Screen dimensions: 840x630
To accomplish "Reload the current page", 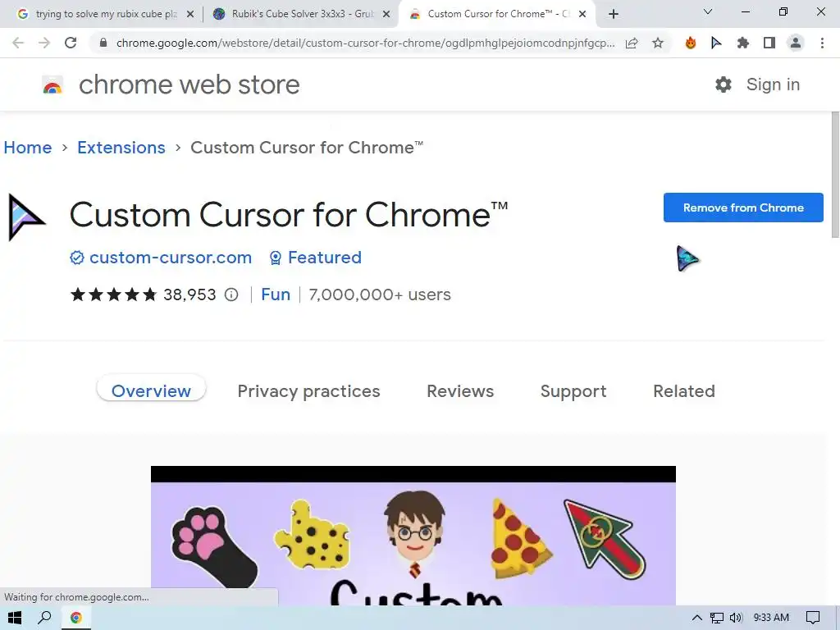I will pyautogui.click(x=71, y=43).
